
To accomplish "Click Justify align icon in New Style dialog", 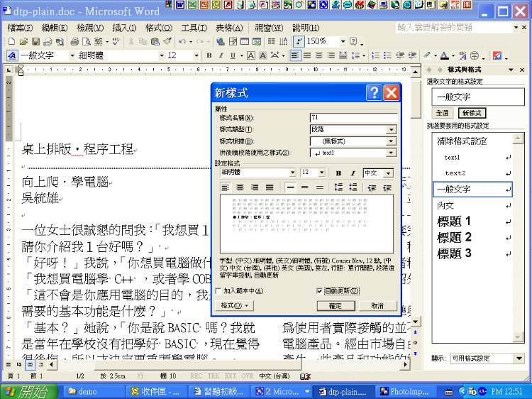I will coord(270,187).
